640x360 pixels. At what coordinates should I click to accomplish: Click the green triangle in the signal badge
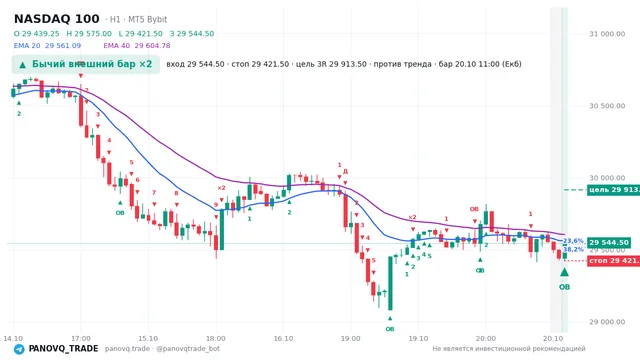coord(22,64)
